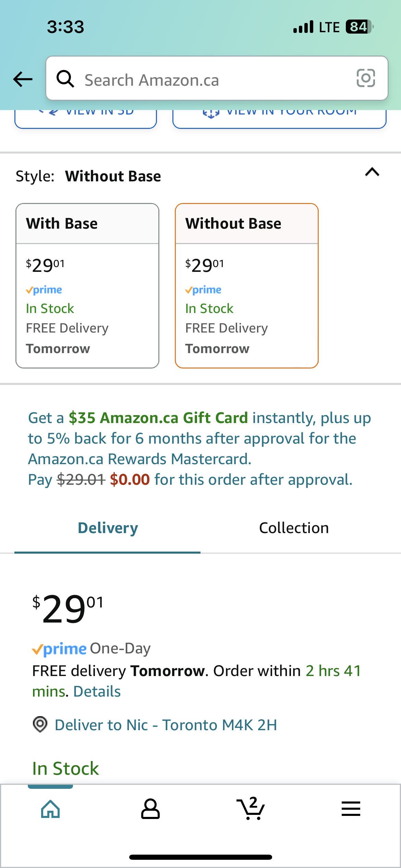Select the With Base style option
401x868 pixels.
tap(87, 285)
